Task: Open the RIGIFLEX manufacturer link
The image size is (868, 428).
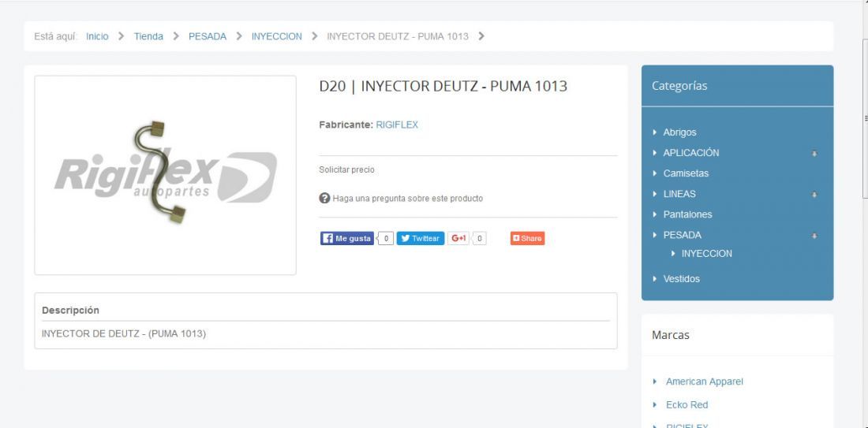Action: [397, 125]
